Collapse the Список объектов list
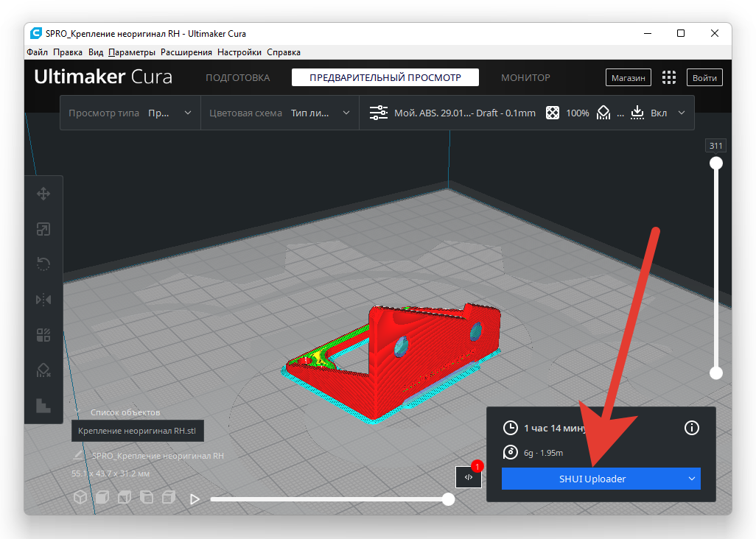 (x=77, y=412)
